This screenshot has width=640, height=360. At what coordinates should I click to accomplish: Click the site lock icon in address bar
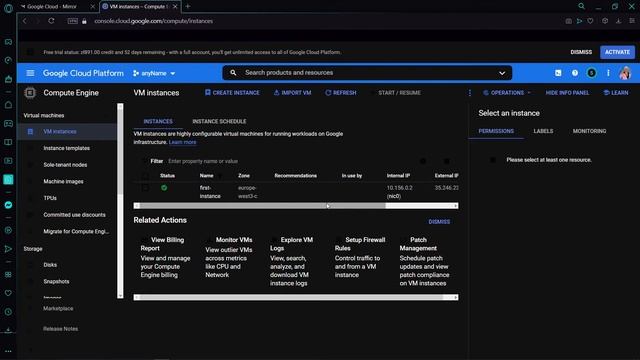84,21
